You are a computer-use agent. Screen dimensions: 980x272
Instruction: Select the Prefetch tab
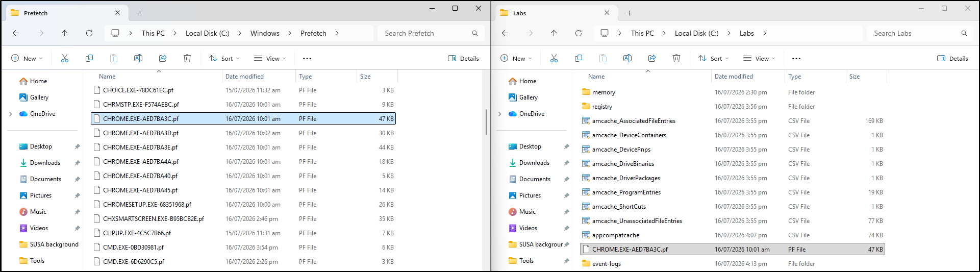pos(66,13)
